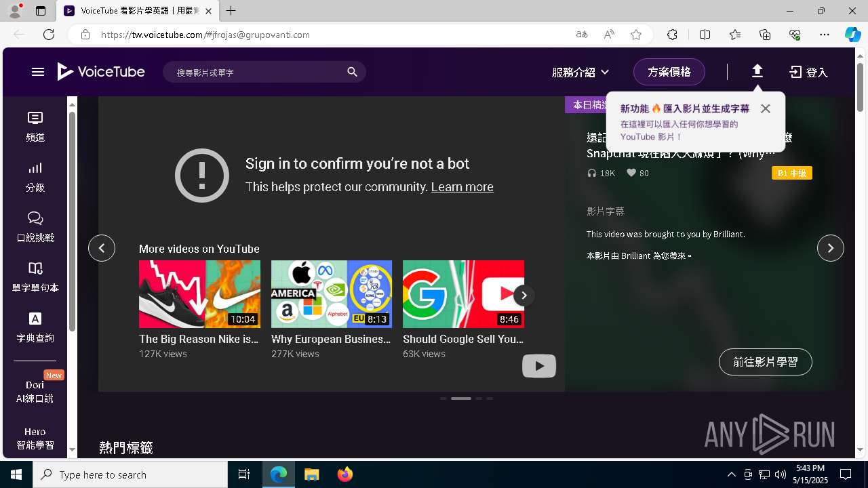This screenshot has height=488, width=868.
Task: Click the YouTube logo button in player
Action: click(539, 366)
